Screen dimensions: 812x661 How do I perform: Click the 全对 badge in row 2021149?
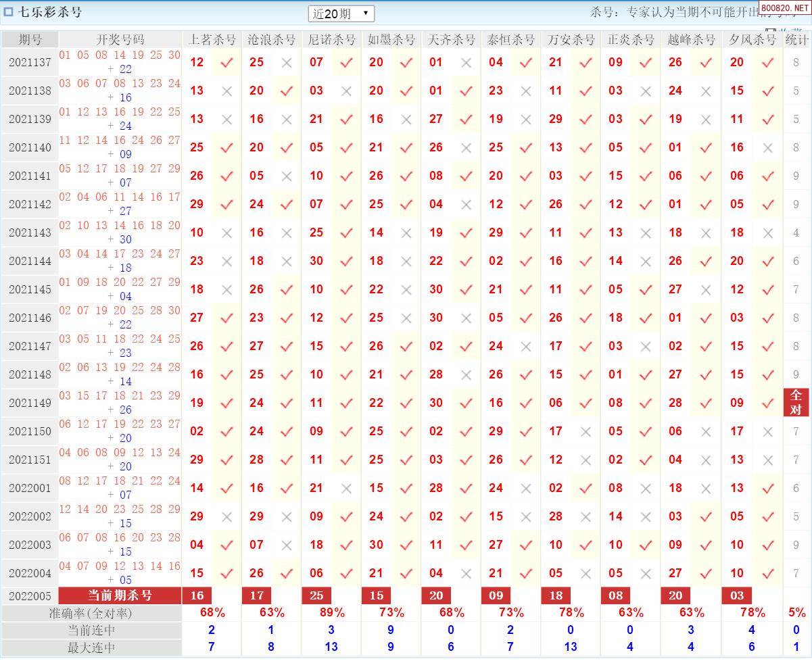click(796, 403)
